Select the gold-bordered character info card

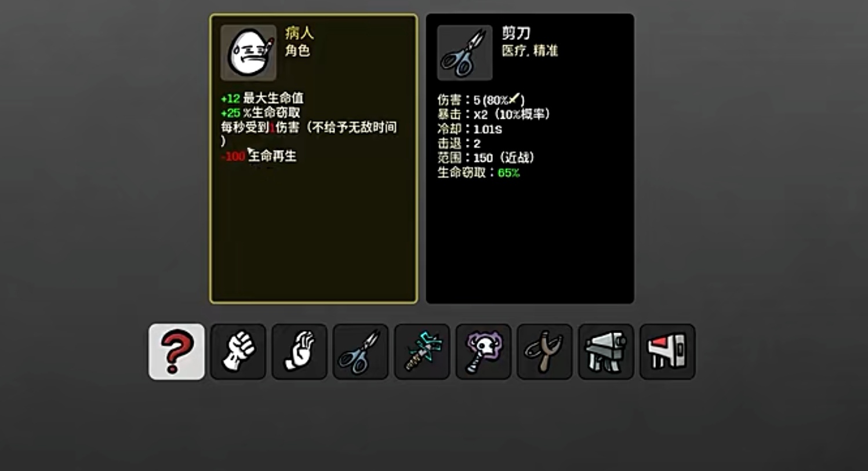314,159
